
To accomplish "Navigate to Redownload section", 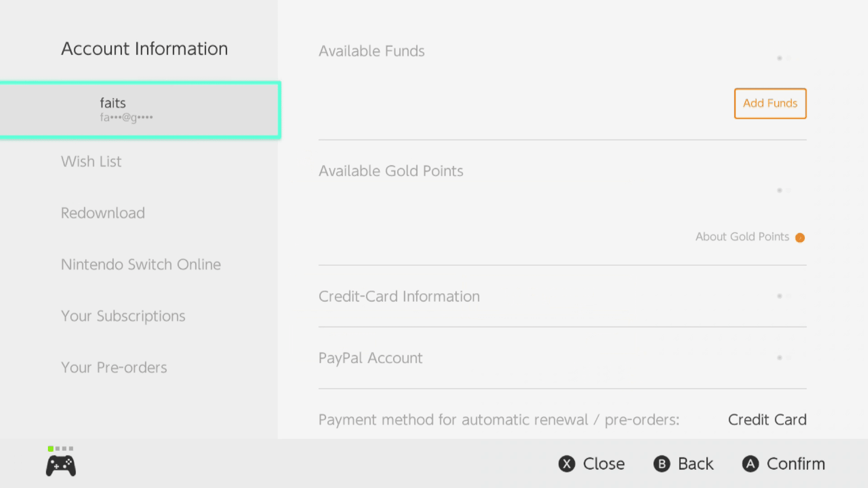I will tap(103, 213).
